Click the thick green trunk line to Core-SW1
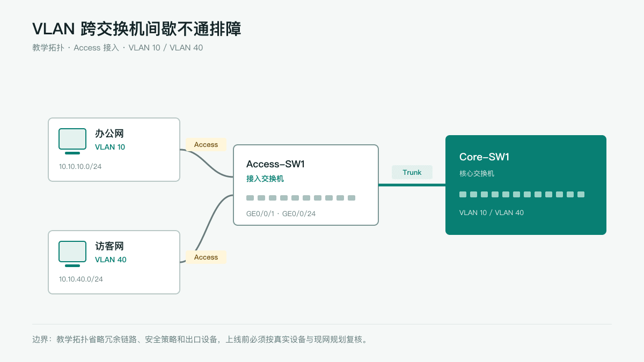The width and height of the screenshot is (644, 362). [412, 185]
